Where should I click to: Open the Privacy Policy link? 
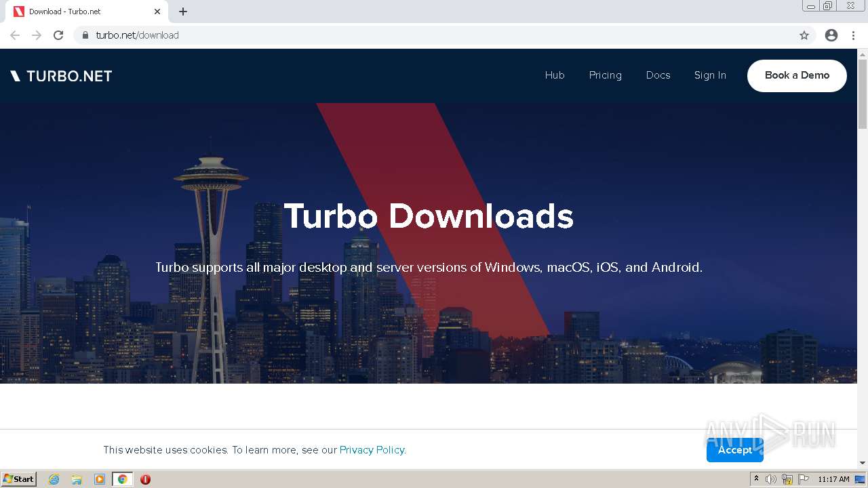click(372, 450)
